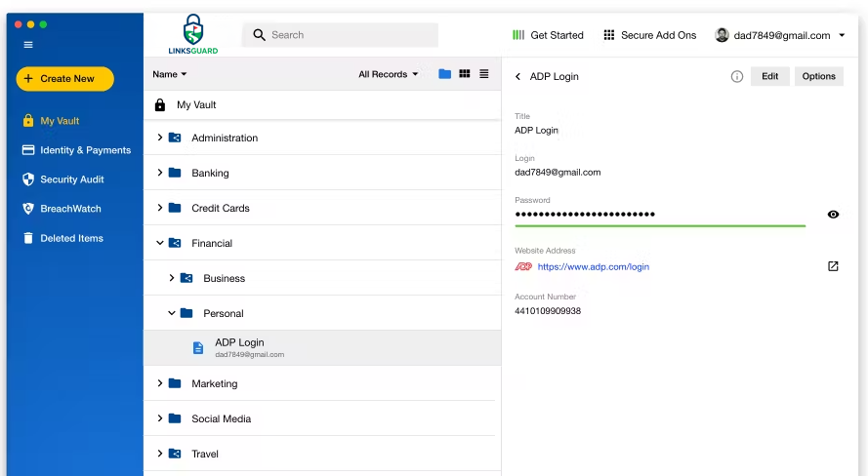Click the Business subfolder name

tap(224, 278)
